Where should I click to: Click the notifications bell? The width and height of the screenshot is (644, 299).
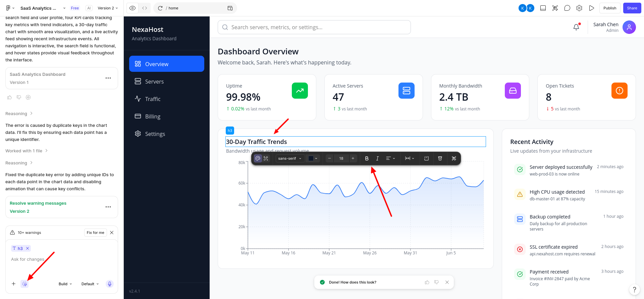[x=576, y=27]
